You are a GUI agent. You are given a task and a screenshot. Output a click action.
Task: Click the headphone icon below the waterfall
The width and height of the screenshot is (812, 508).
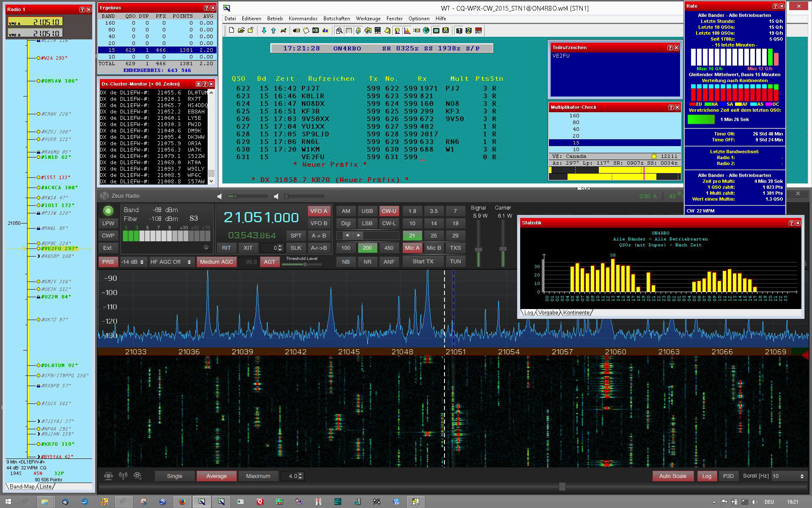[108, 476]
